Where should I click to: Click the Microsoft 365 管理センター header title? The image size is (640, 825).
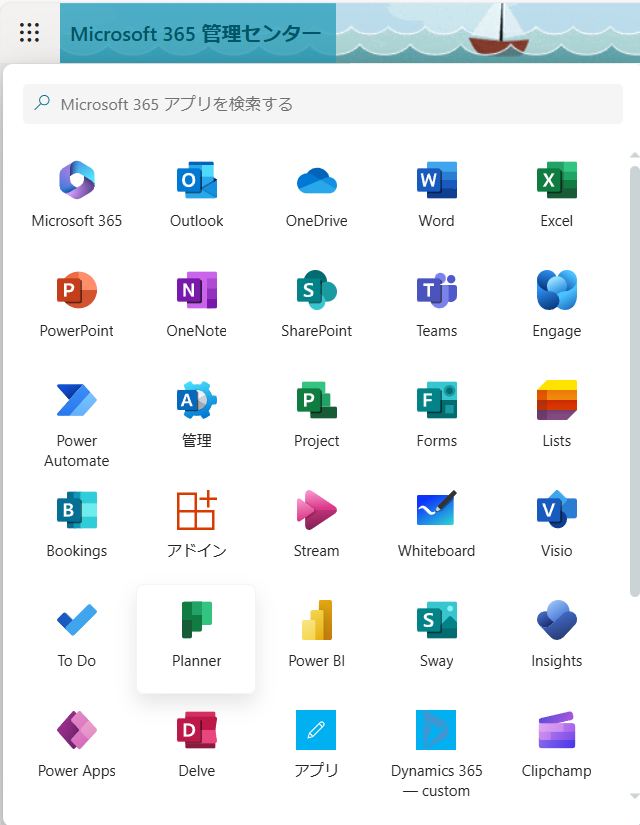pyautogui.click(x=195, y=34)
